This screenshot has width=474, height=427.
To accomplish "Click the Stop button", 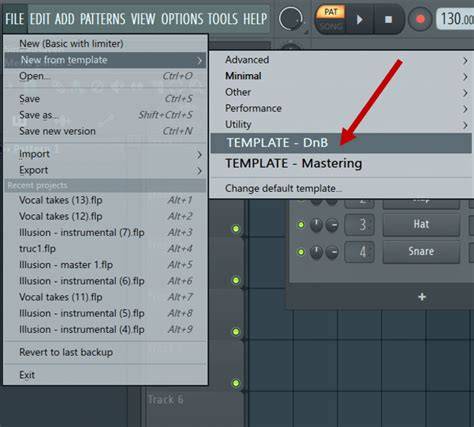I will [388, 20].
